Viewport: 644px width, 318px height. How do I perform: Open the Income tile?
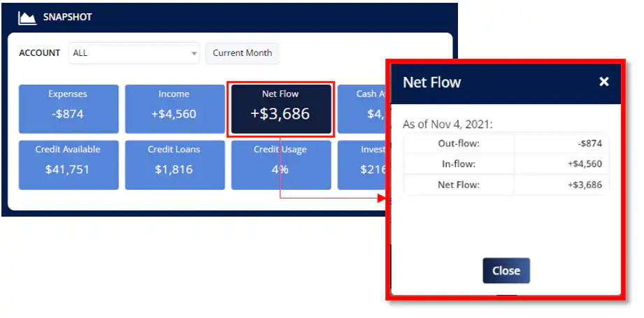(174, 108)
